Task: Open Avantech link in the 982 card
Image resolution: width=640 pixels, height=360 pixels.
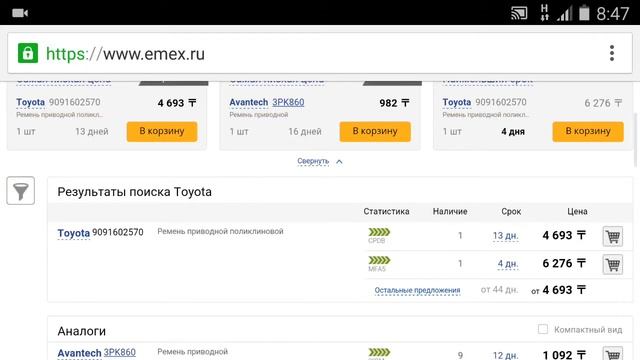Action: (249, 102)
